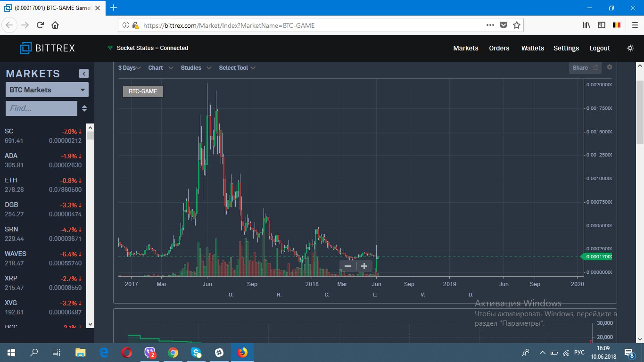Click the 0.00017092 current price tag

[x=596, y=256]
